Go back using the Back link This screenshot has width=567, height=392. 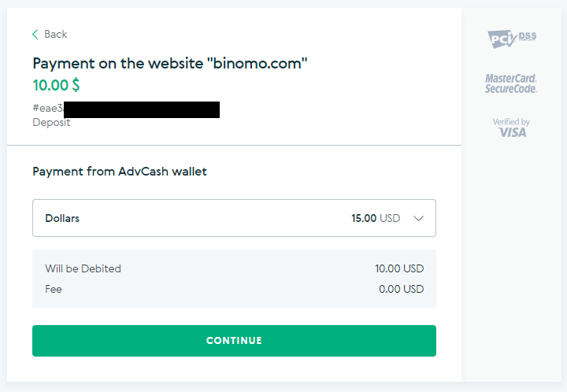point(55,34)
